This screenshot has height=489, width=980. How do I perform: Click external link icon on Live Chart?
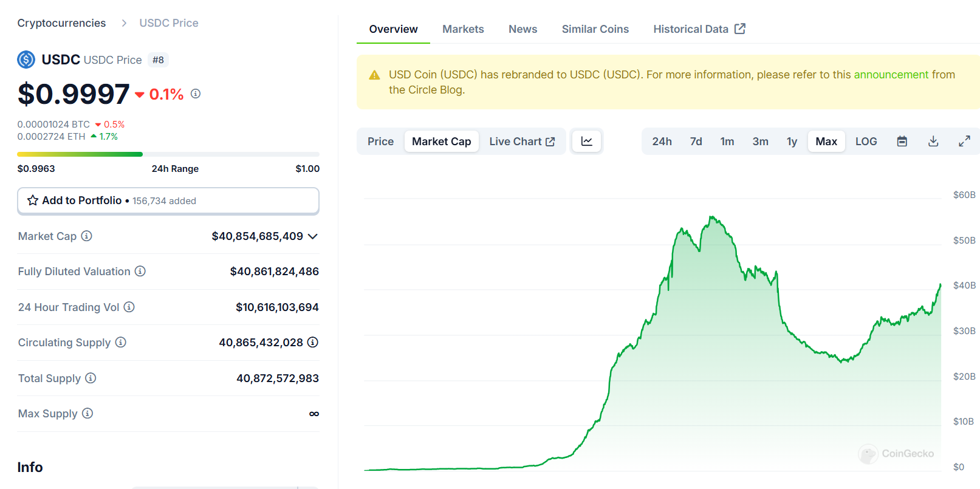tap(550, 142)
